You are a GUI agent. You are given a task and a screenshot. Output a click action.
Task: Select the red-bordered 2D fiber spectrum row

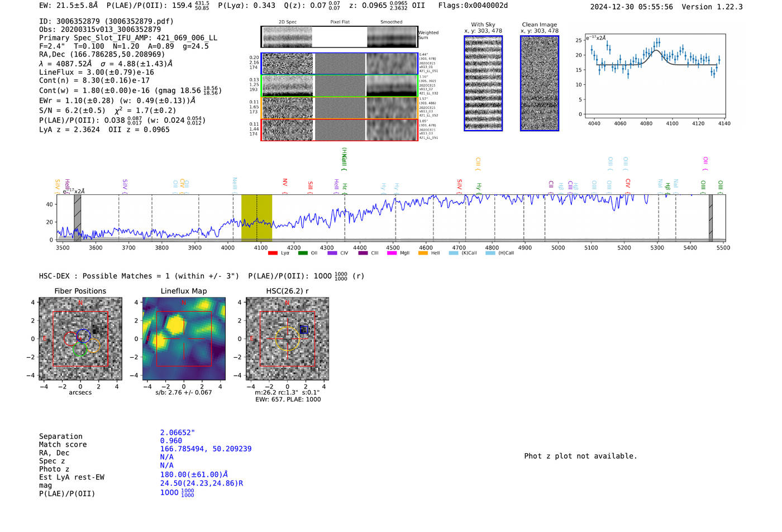339,130
